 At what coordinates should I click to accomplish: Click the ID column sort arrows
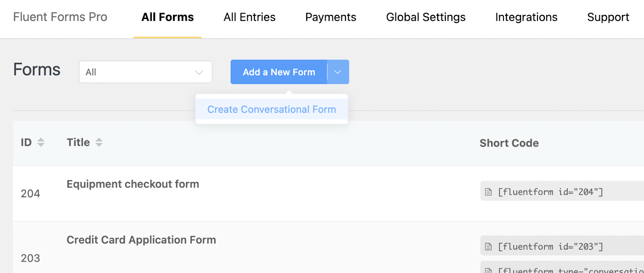tap(41, 142)
